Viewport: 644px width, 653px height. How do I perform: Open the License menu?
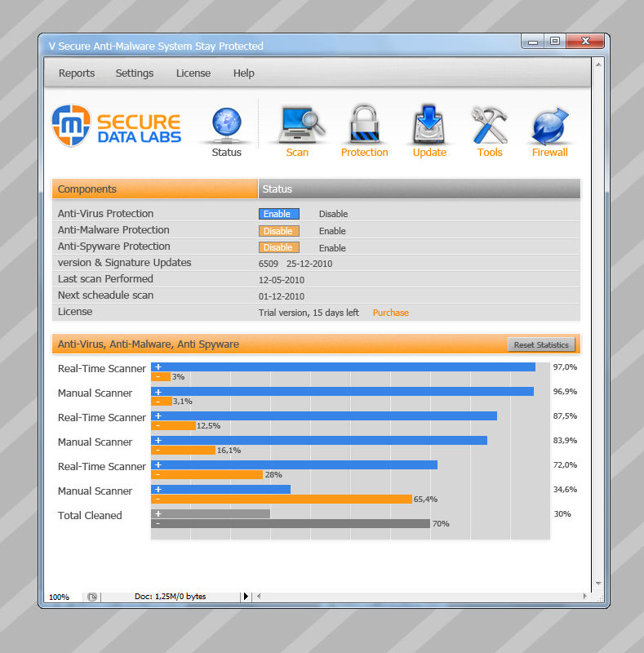tap(193, 73)
